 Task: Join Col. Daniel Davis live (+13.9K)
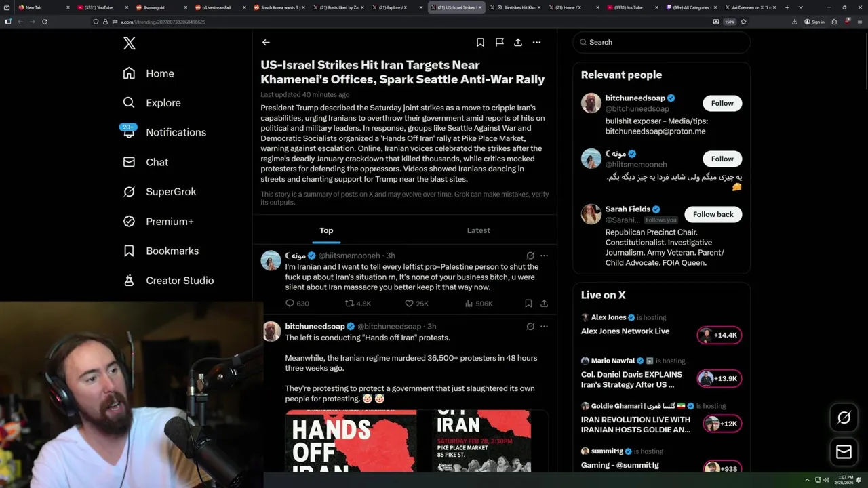click(719, 378)
